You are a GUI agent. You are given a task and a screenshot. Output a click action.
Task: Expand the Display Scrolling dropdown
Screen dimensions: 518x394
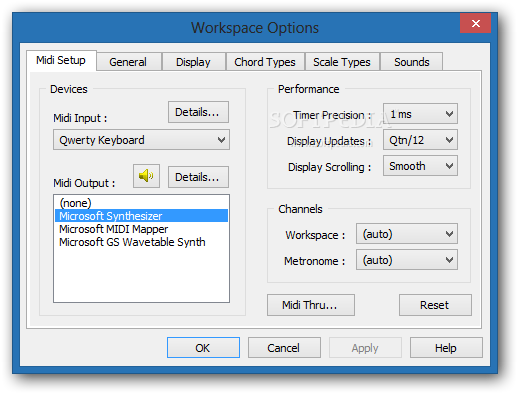420,166
